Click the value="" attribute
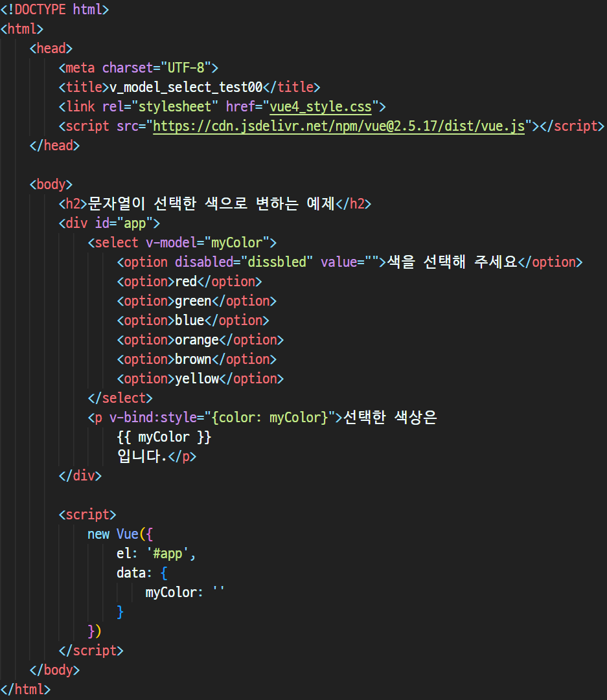Viewport: 607px width, 700px height. click(x=350, y=262)
